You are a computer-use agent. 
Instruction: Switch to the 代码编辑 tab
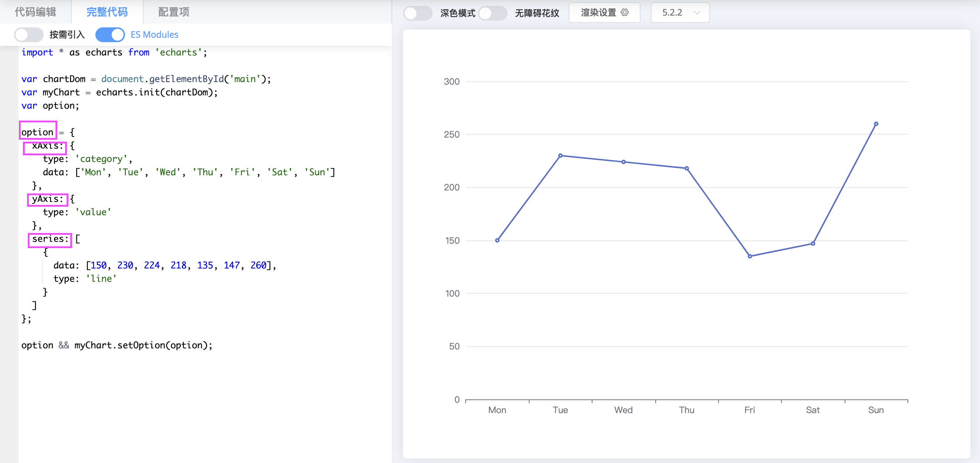[x=36, y=12]
